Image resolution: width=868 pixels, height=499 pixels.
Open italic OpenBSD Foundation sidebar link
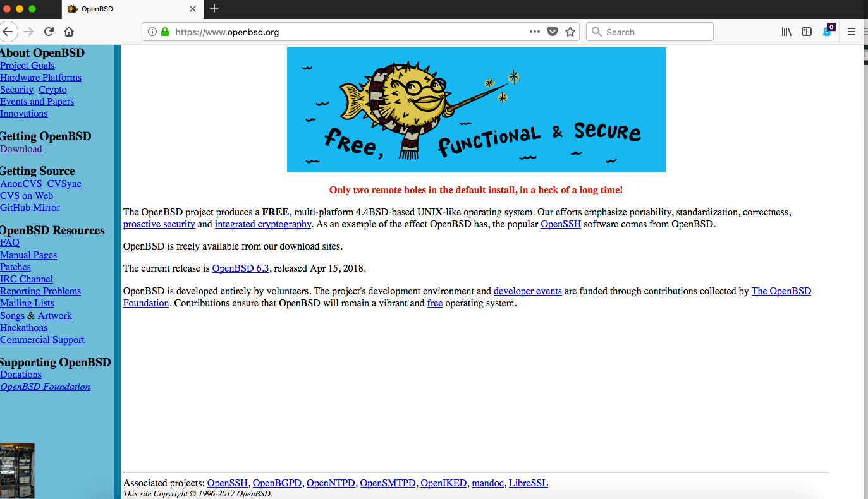point(45,387)
